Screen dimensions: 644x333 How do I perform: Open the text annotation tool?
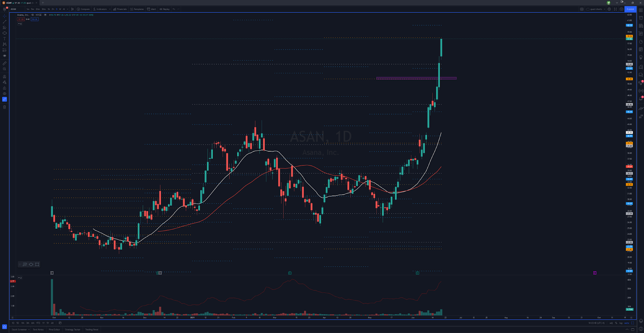(4, 39)
